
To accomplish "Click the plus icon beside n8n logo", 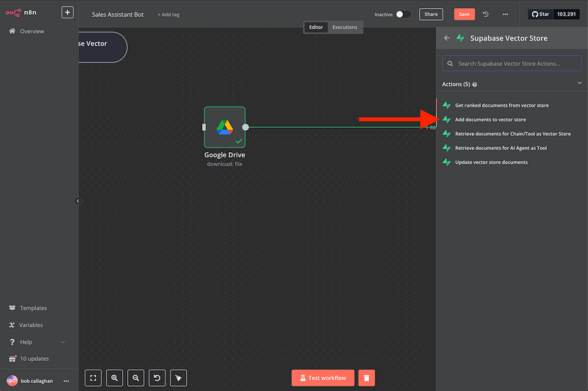I will coord(67,12).
